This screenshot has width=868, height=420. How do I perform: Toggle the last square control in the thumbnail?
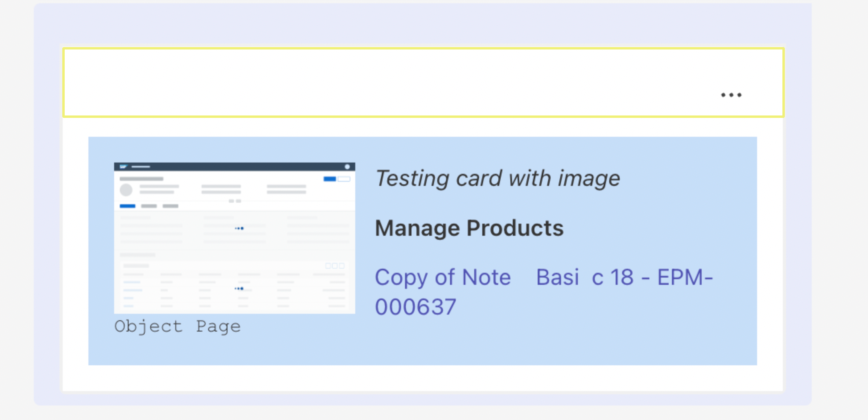[x=342, y=266]
